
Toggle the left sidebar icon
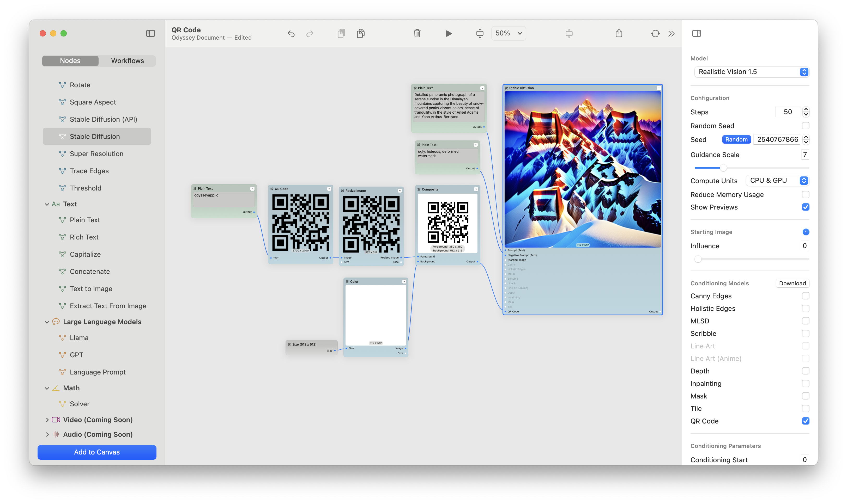tap(150, 33)
